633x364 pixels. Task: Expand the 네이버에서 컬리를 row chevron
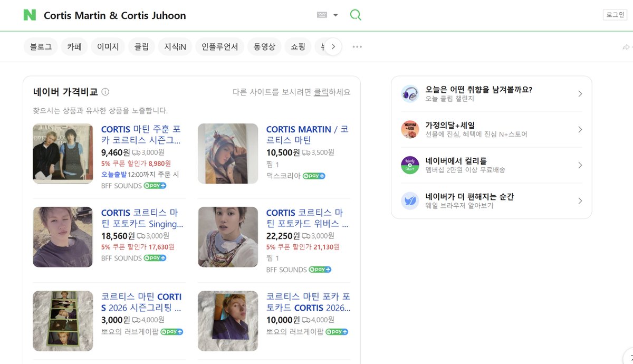[x=580, y=165]
